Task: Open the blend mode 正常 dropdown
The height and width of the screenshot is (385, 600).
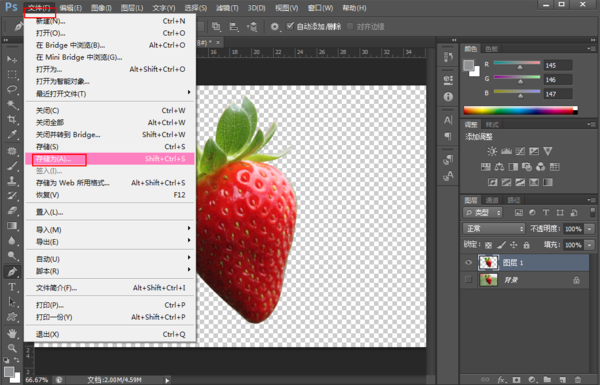Action: click(x=494, y=228)
